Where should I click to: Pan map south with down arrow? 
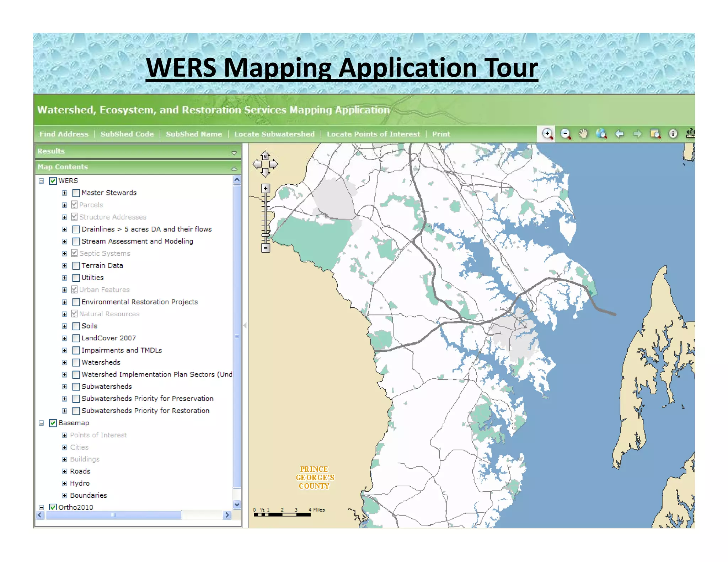(x=265, y=173)
